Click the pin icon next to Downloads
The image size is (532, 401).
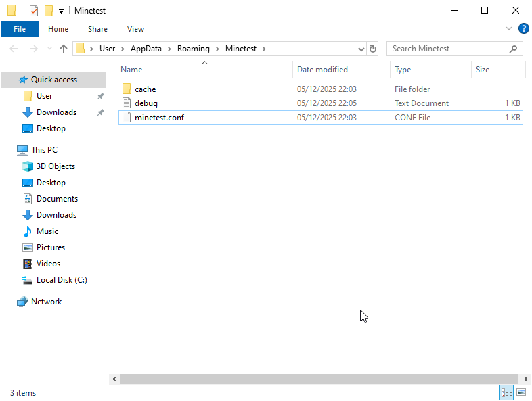click(x=100, y=112)
